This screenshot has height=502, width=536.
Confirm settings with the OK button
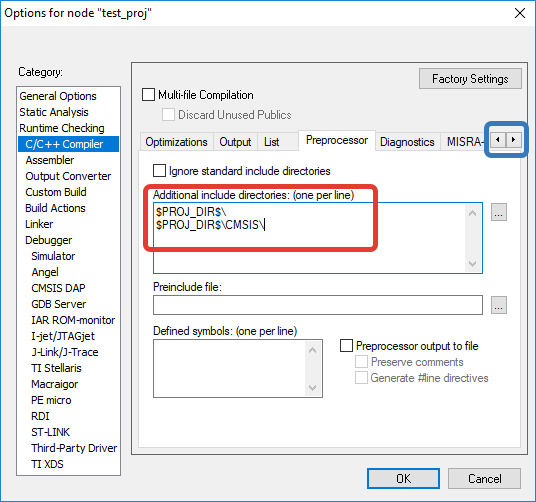click(403, 478)
